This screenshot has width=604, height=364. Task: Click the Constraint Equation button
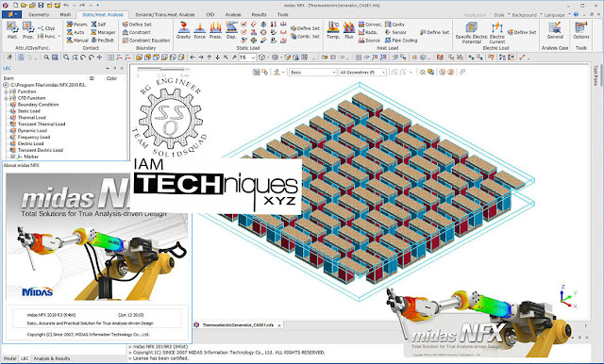146,40
